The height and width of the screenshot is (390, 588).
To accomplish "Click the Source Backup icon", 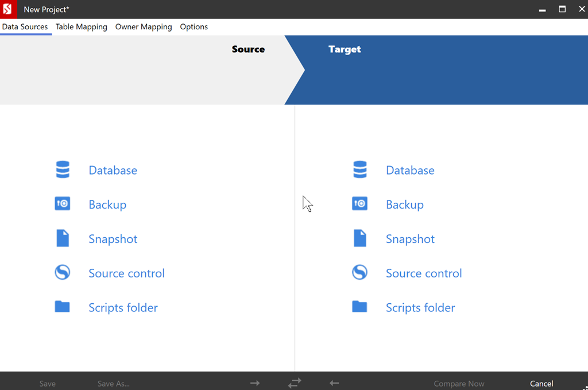I will [63, 204].
